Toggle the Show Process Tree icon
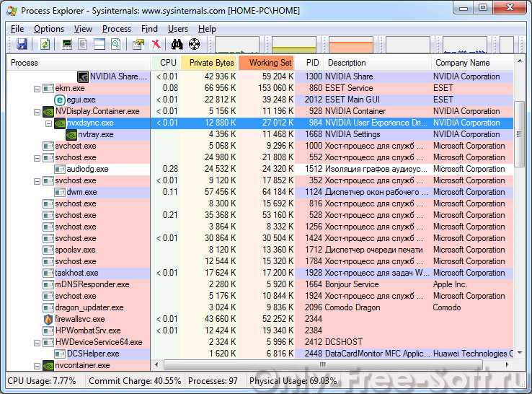Viewport: 532px width, 394px height. tap(82, 44)
